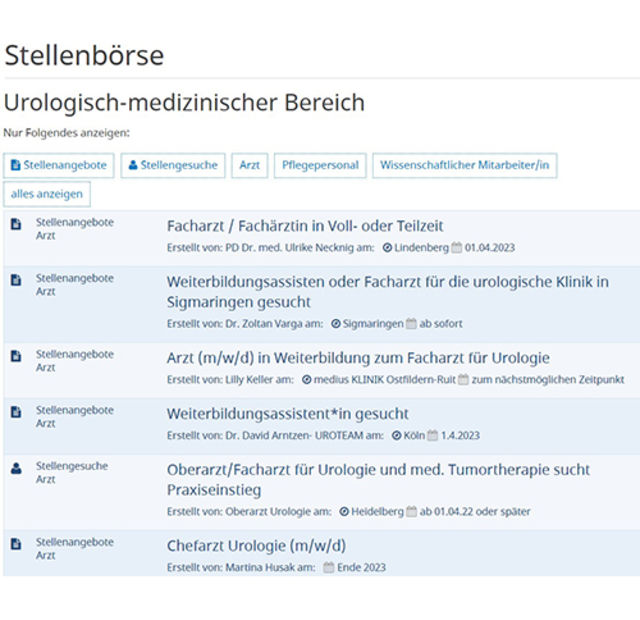Screen dimensions: 640x620
Task: Click calendar icon next to 01.04.2023
Action: pyautogui.click(x=456, y=247)
